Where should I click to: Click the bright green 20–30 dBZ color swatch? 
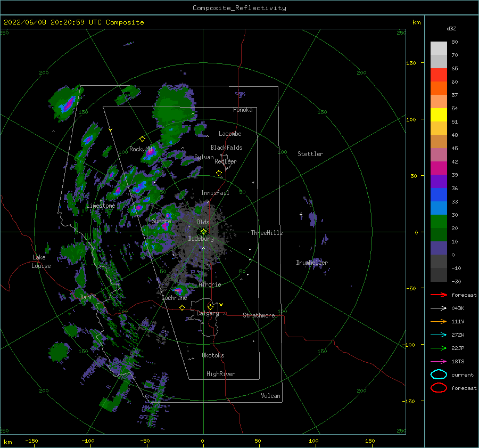tap(439, 222)
